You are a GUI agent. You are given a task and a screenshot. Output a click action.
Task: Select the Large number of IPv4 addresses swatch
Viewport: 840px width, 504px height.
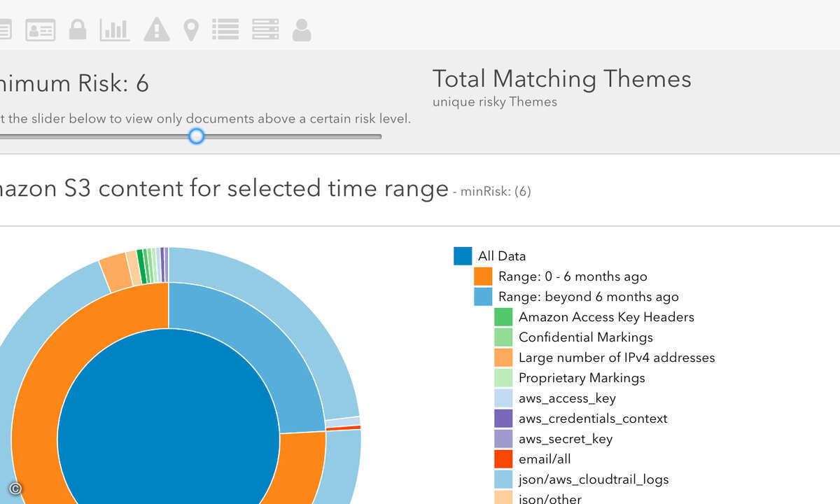point(503,358)
